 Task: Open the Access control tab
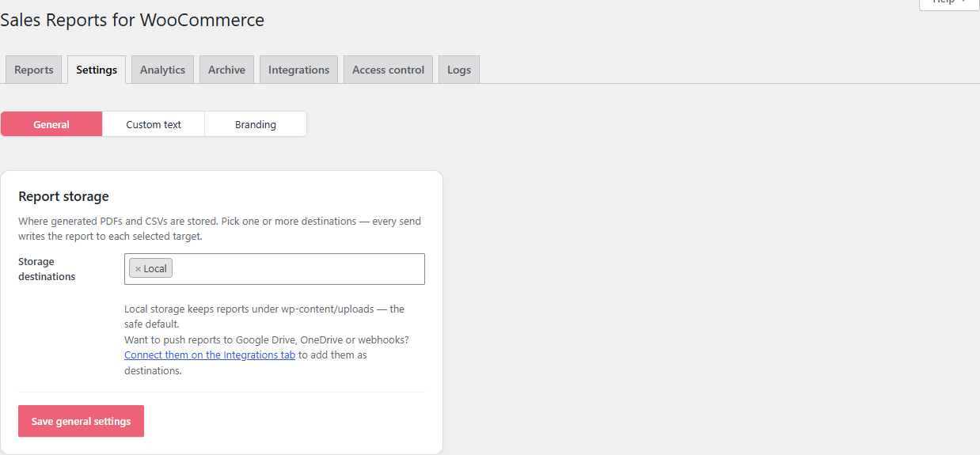point(388,70)
